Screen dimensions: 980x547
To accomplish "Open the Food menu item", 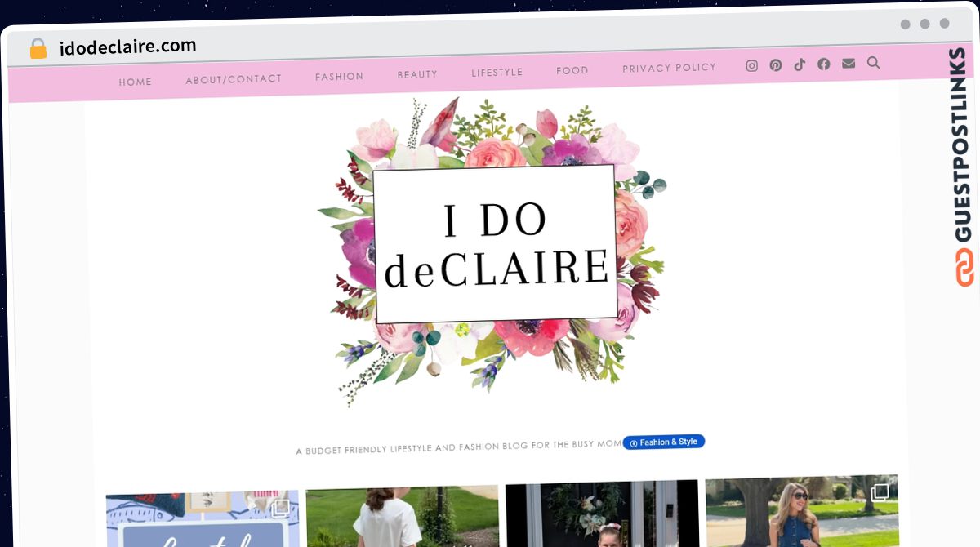I will (x=572, y=71).
